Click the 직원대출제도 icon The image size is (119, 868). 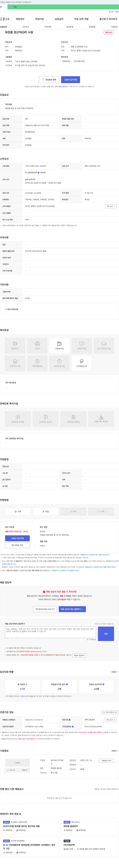[x=37, y=363]
